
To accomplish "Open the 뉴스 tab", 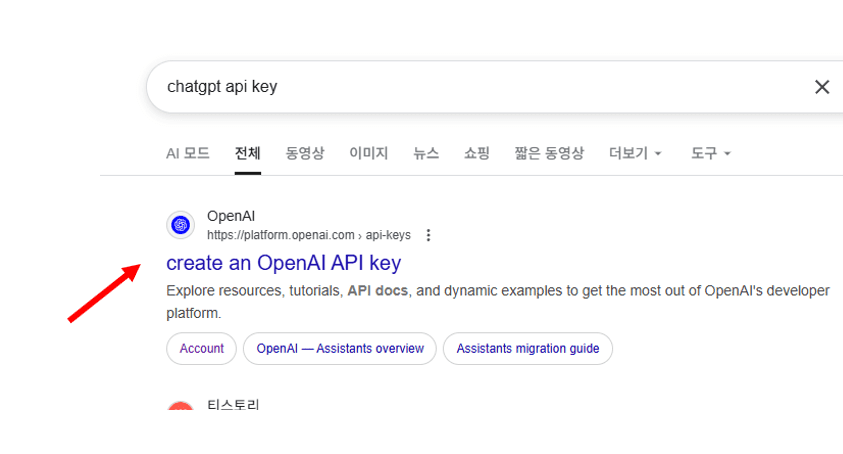I will 426,153.
